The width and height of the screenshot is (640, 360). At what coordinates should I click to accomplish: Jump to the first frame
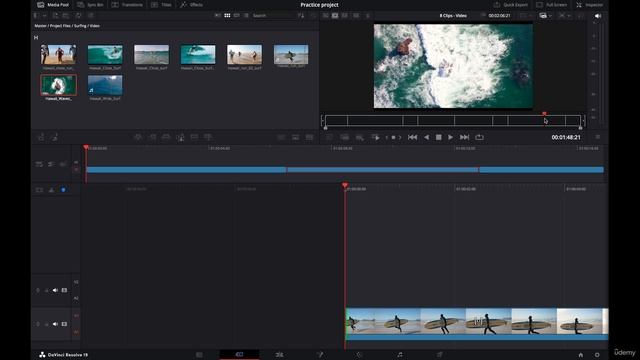coord(412,138)
